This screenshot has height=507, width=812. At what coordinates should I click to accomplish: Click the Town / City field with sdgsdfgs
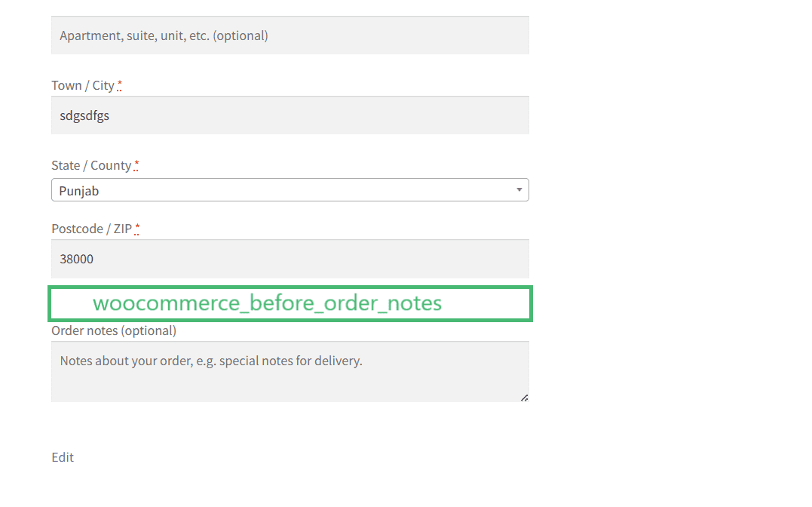tap(290, 115)
